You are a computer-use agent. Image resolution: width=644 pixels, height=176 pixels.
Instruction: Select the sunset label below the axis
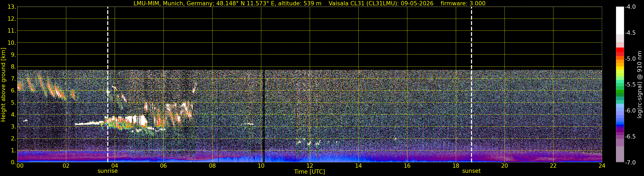(471, 171)
